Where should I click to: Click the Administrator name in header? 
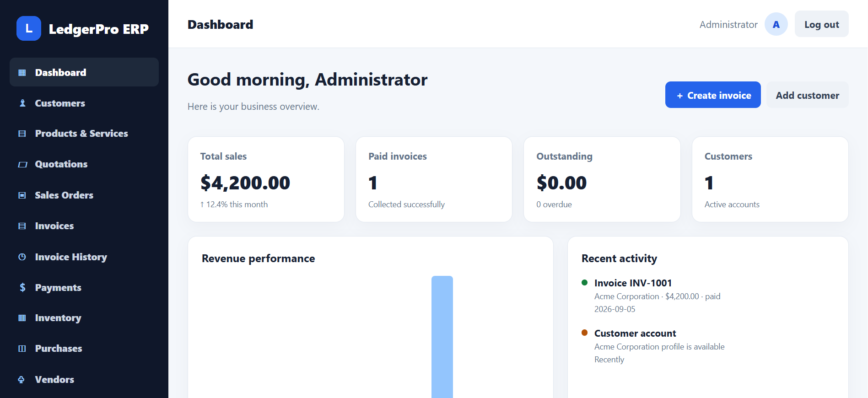(728, 25)
